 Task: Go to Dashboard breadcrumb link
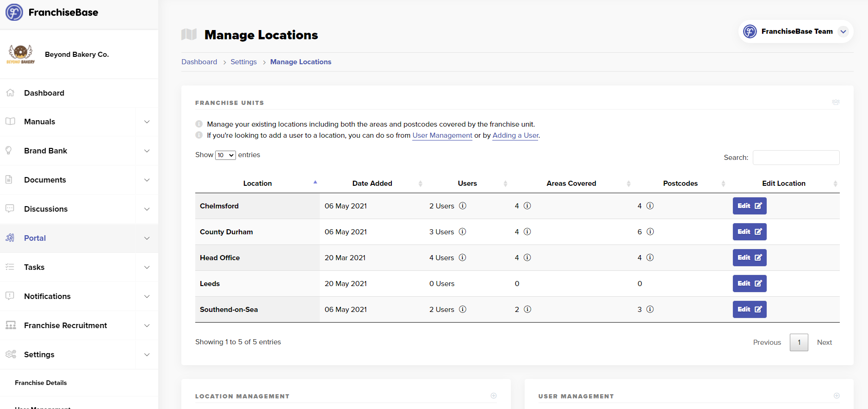pos(199,62)
